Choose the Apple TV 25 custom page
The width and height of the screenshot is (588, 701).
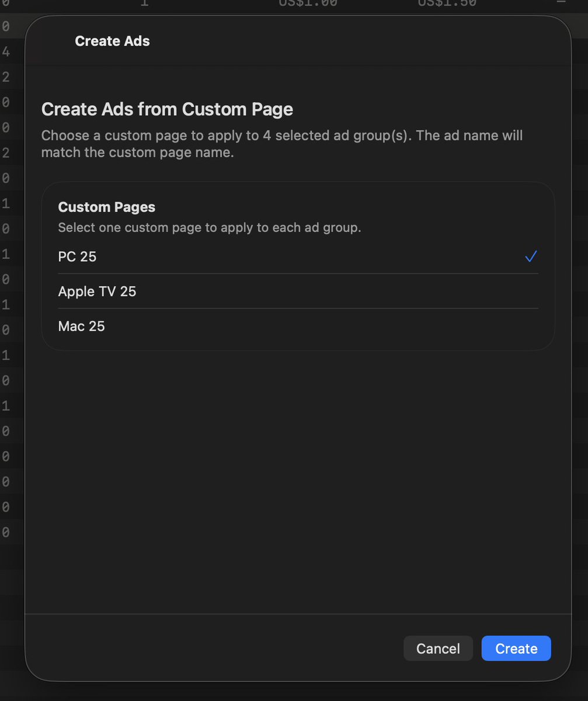(x=298, y=291)
